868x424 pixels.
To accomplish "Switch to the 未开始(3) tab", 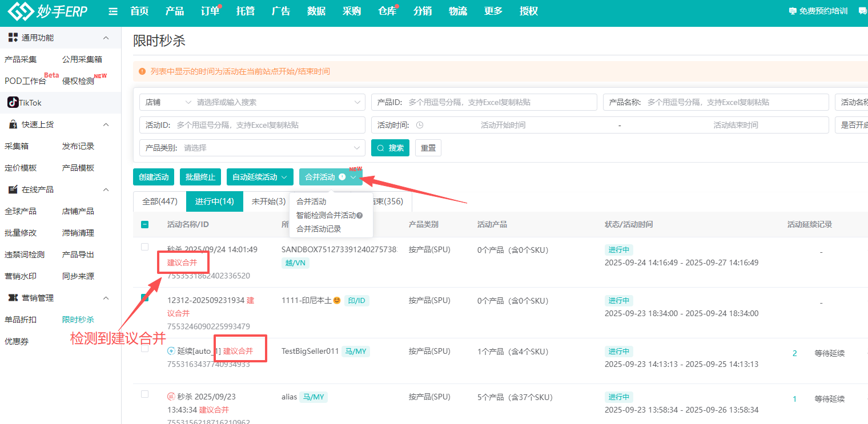I will tap(268, 201).
